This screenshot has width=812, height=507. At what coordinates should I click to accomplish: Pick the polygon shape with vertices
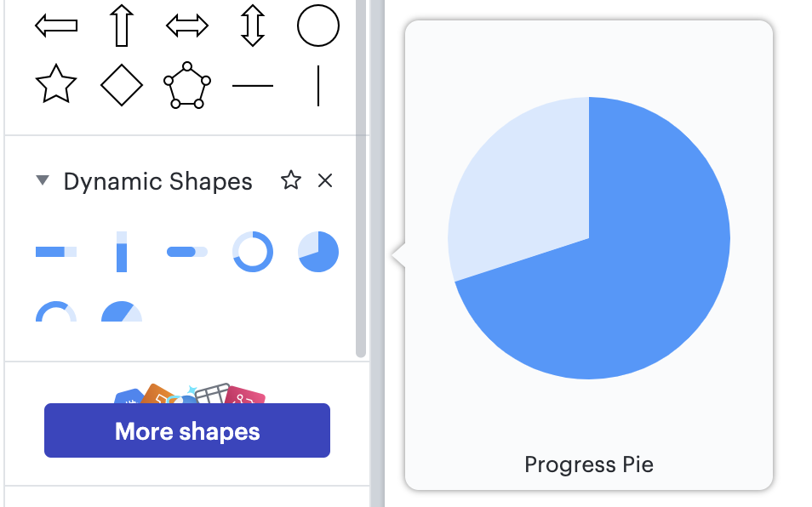pos(186,84)
